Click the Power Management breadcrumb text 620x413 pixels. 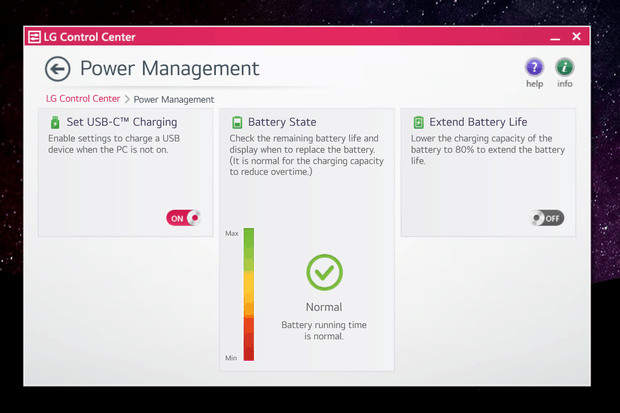point(174,99)
